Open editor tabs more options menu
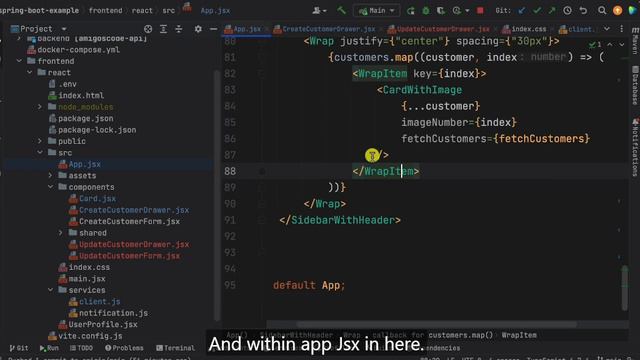Image resolution: width=640 pixels, height=360 pixels. [x=622, y=29]
